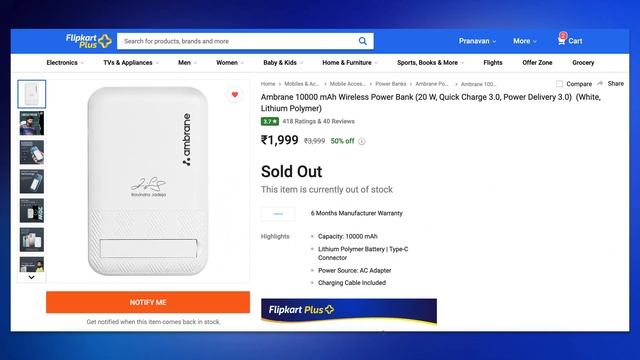Open the shopping cart icon

point(562,40)
